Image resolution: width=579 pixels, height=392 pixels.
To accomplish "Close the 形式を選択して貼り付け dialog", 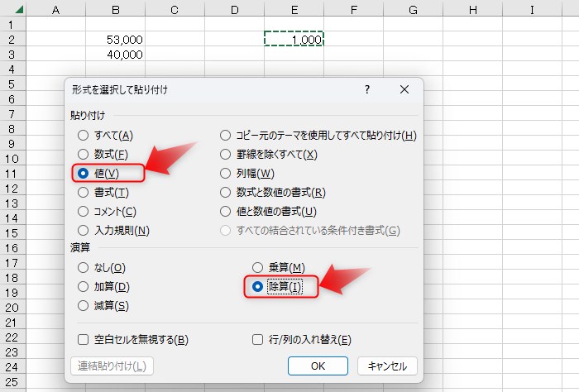I will 404,89.
